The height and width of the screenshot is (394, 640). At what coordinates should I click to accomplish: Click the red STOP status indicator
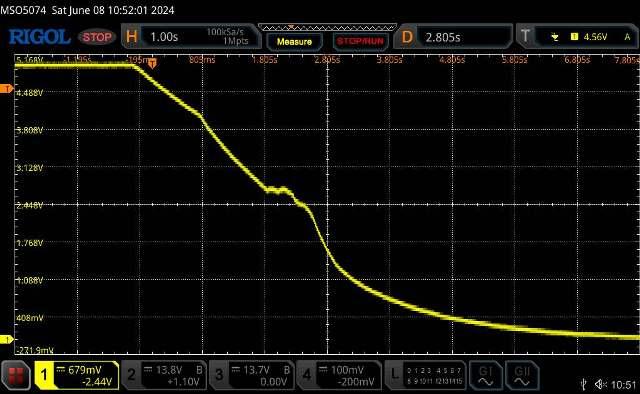point(97,37)
